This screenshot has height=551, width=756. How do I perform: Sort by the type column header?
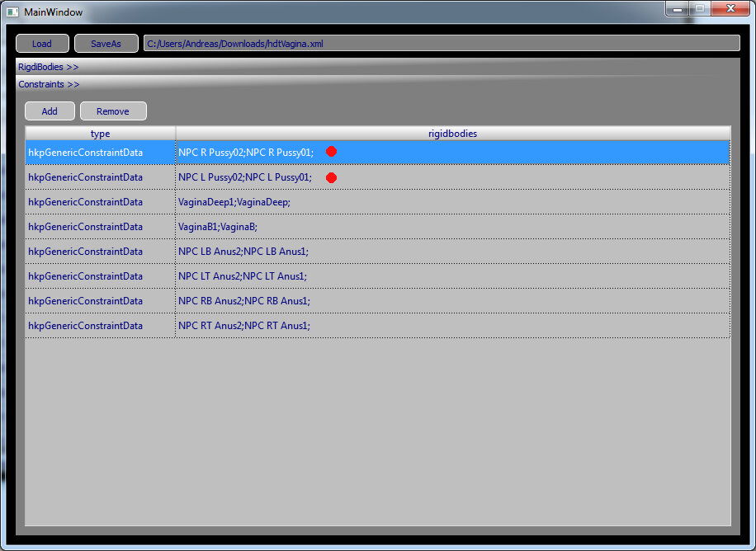[100, 134]
